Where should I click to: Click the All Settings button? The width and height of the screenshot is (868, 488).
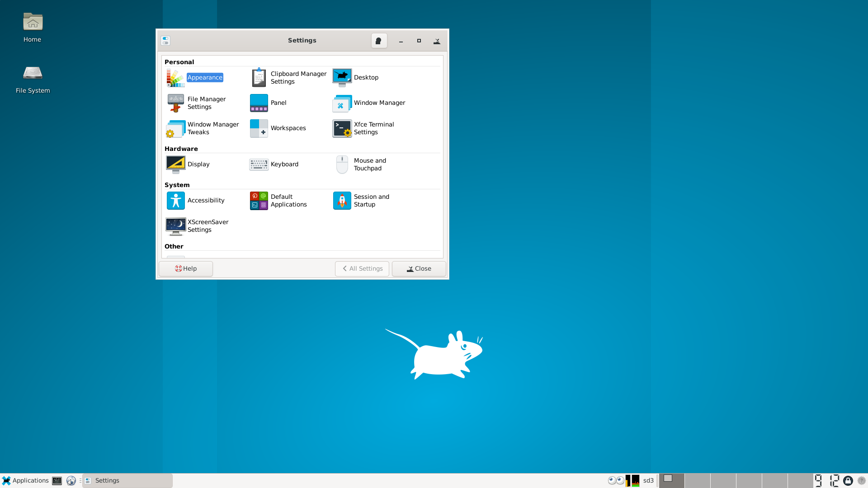point(362,269)
